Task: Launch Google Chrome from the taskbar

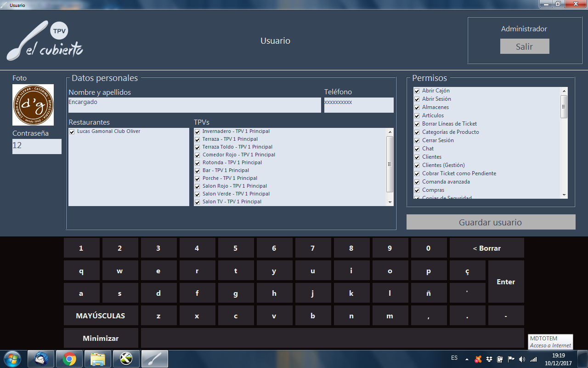Action: coord(69,358)
